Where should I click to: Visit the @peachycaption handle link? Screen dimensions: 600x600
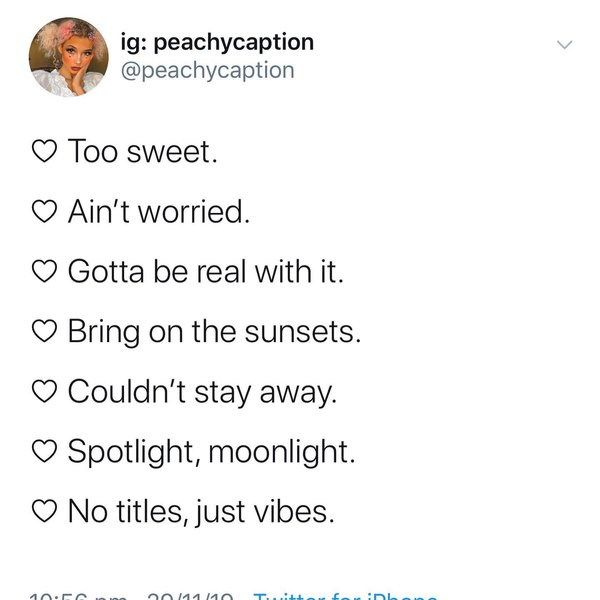click(207, 70)
